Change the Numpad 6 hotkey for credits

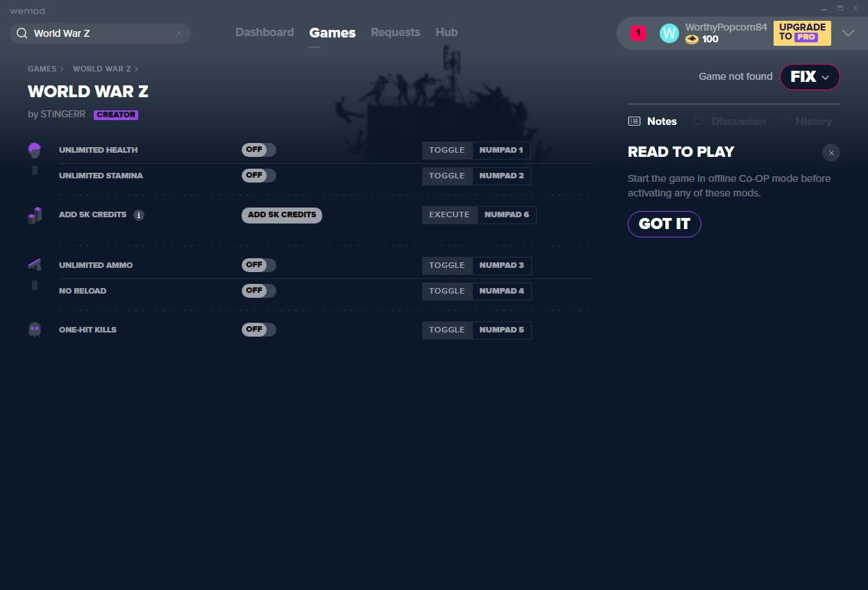[506, 215]
